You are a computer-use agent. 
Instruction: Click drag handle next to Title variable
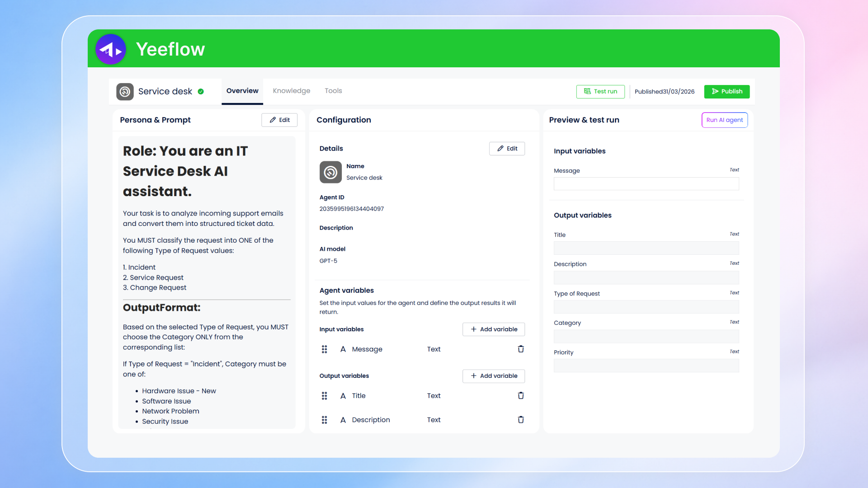pos(324,395)
